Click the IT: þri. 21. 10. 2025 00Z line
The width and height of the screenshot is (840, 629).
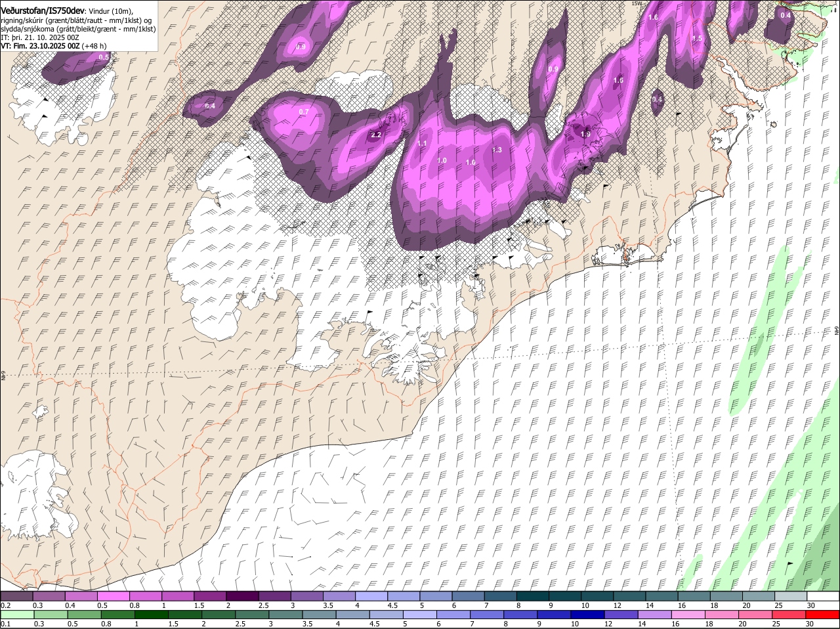point(40,38)
